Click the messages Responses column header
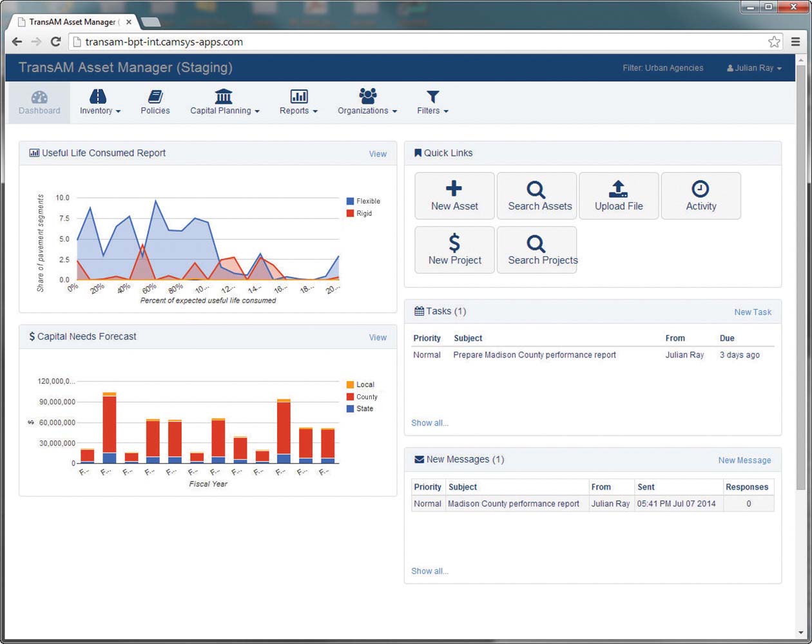Screen dimensions: 812x644 pos(747,487)
